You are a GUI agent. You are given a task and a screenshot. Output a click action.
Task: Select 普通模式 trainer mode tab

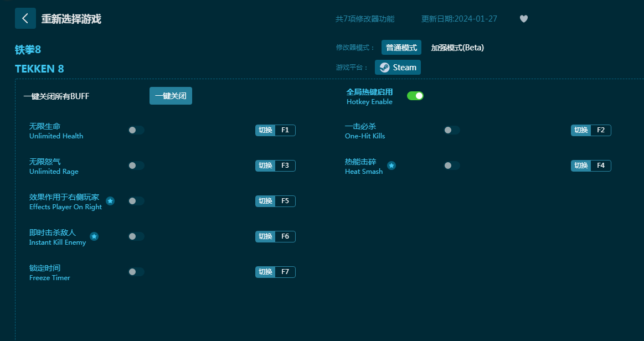click(x=401, y=48)
